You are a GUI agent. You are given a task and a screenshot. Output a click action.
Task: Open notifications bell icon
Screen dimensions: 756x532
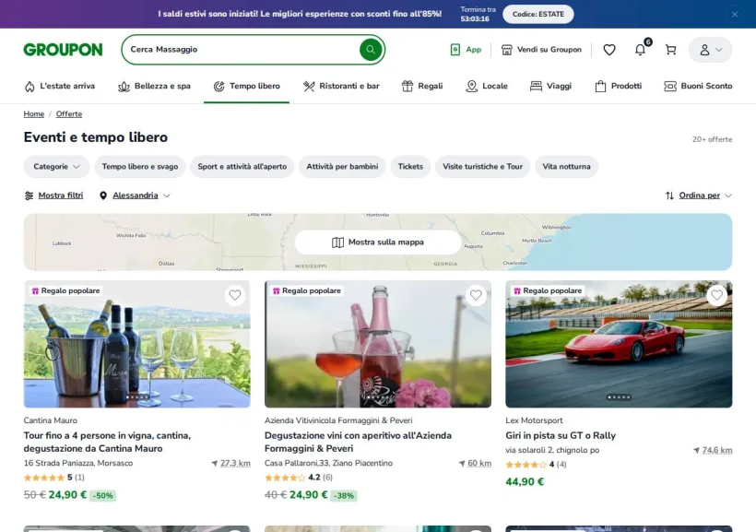(x=640, y=50)
